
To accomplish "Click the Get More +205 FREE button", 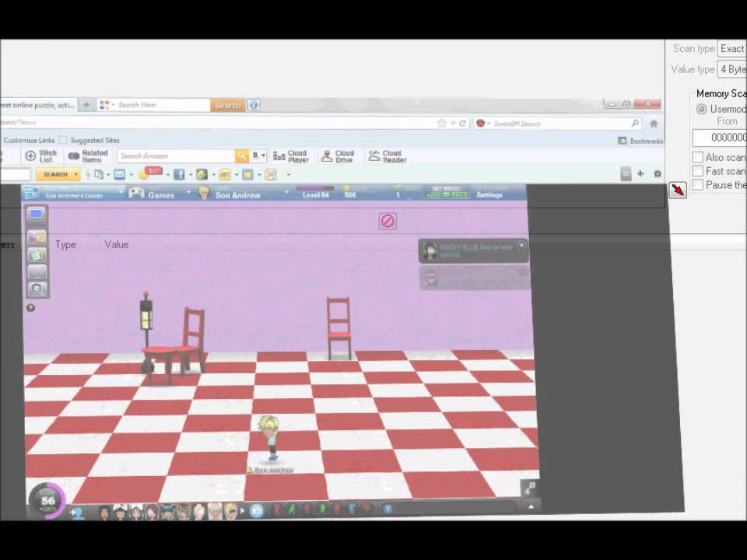I will coord(447,192).
